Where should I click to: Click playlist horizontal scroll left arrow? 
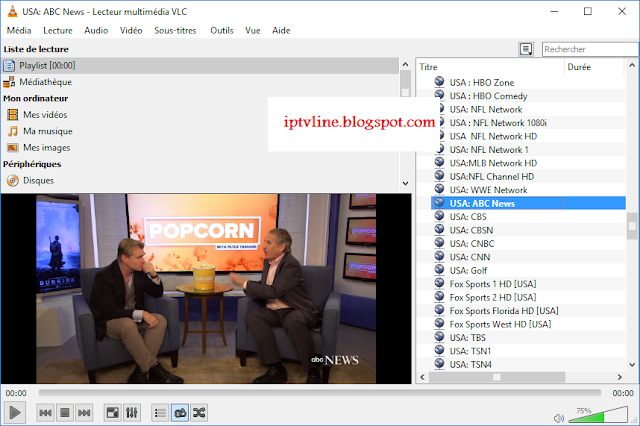(423, 377)
